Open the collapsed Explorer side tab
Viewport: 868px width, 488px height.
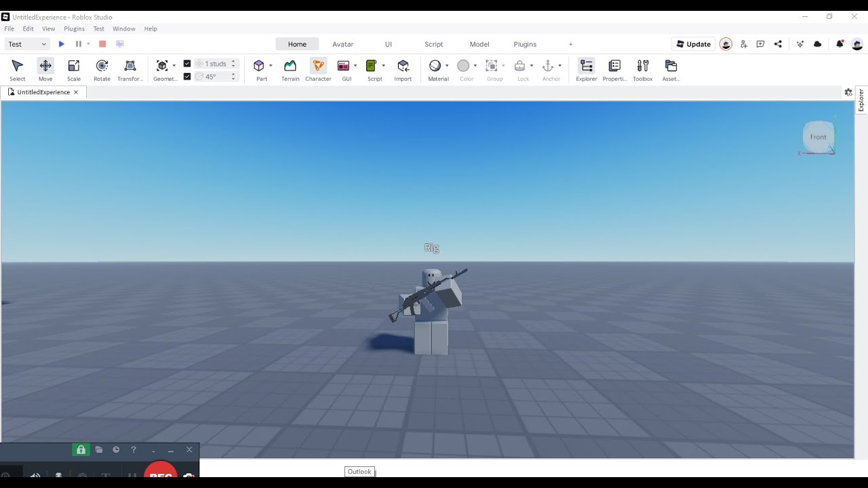coord(861,100)
